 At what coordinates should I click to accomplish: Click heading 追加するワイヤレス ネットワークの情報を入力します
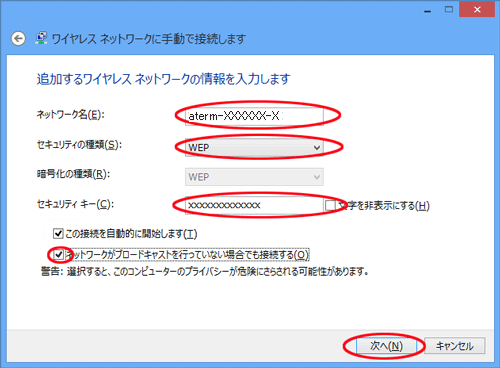(x=163, y=79)
